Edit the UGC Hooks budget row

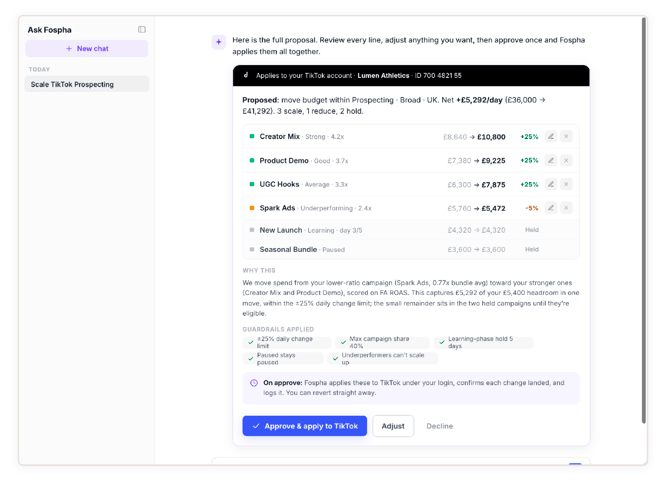(551, 184)
